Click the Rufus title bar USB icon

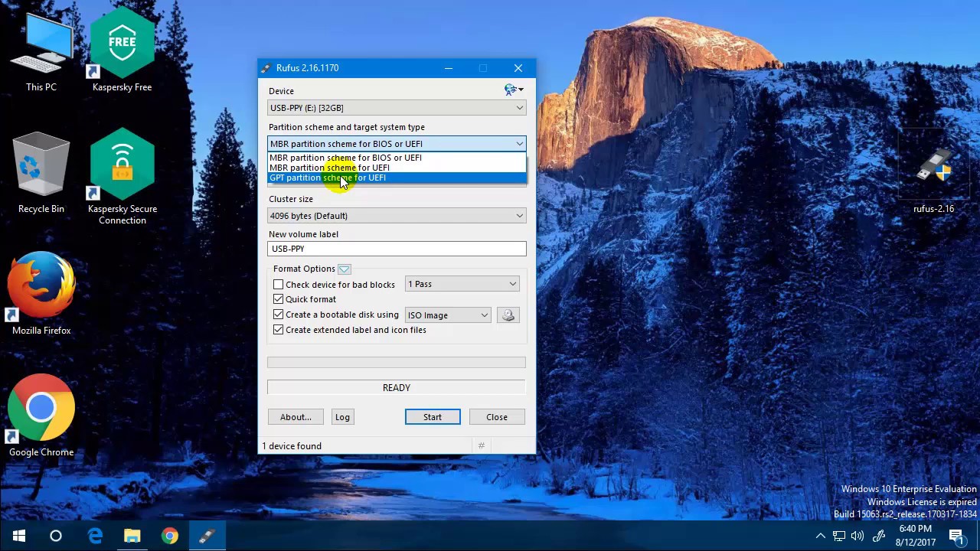pos(266,68)
